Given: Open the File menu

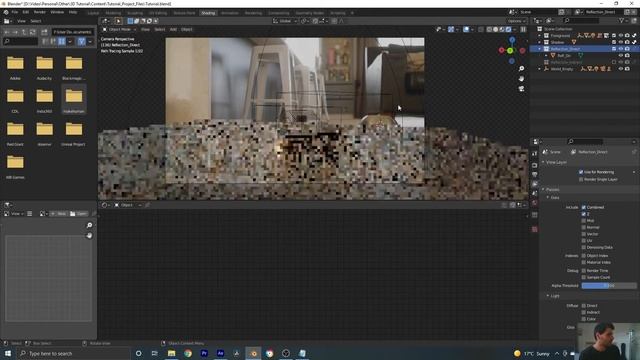Looking at the screenshot, I should tap(15, 12).
